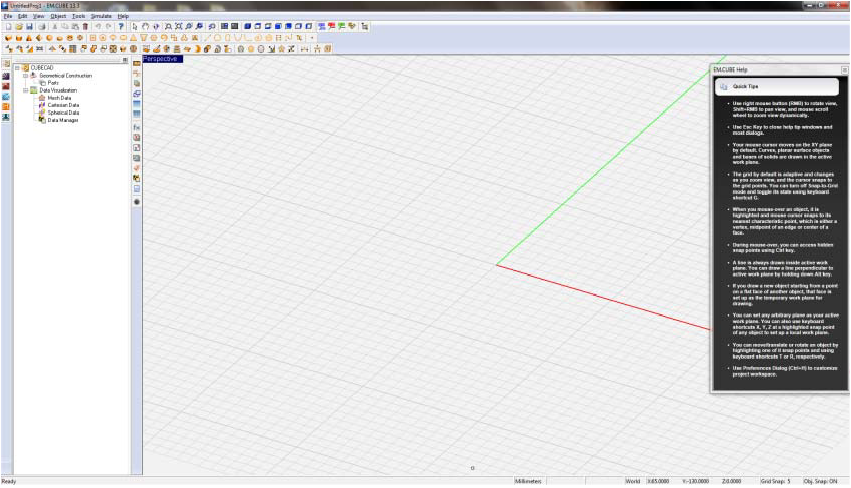This screenshot has height=488, width=851.
Task: Click the Save icon in toolbar
Action: [27, 26]
